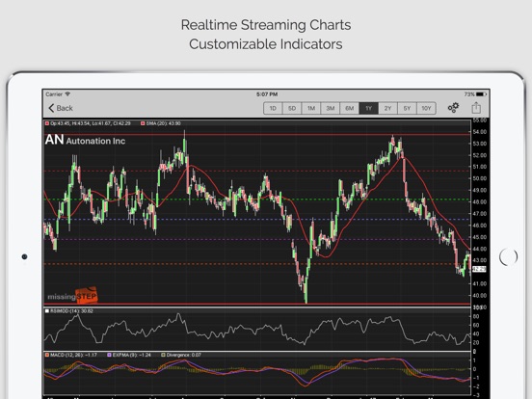532x399 pixels.
Task: Select the active 1Y range tab
Action: [368, 108]
